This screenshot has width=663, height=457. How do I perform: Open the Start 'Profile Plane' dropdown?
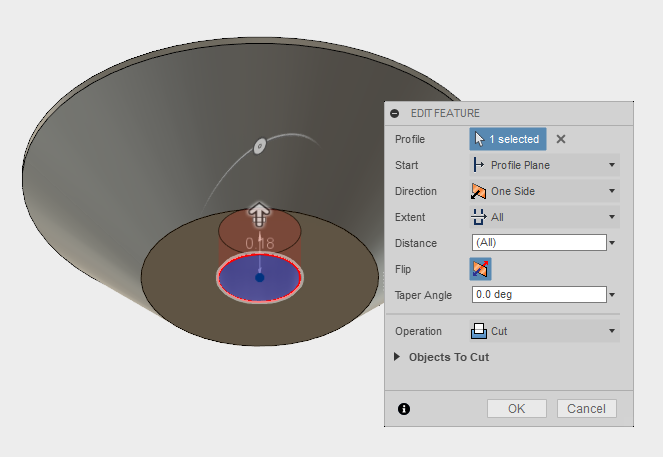tap(545, 165)
